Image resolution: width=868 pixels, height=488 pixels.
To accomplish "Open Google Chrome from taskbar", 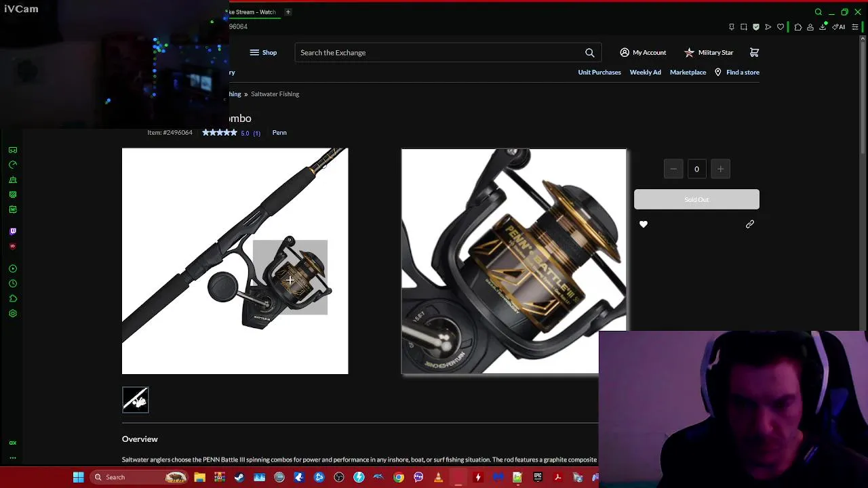I will pos(399,477).
